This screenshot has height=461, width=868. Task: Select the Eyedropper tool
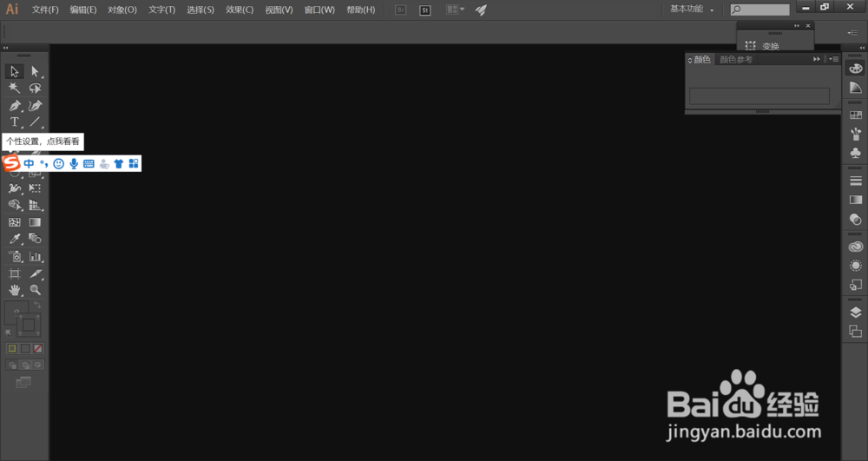[x=15, y=239]
